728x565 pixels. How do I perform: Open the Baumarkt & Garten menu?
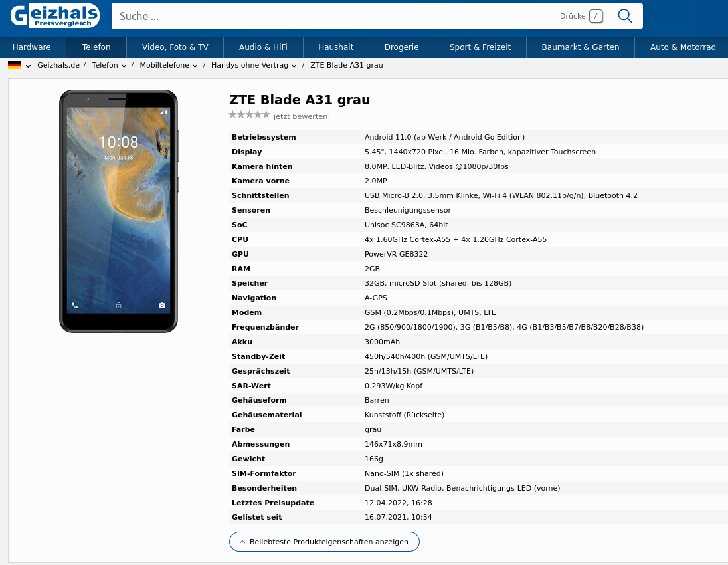click(581, 47)
